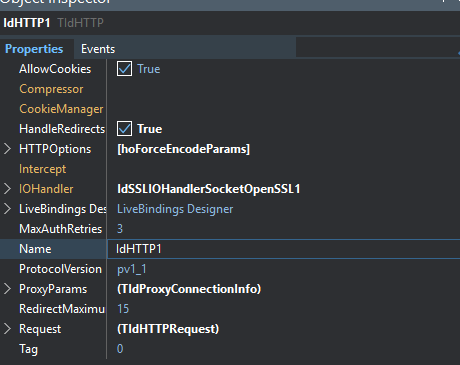The image size is (460, 365).
Task: Select the ProtocolVersion property name
Action: tap(60, 269)
